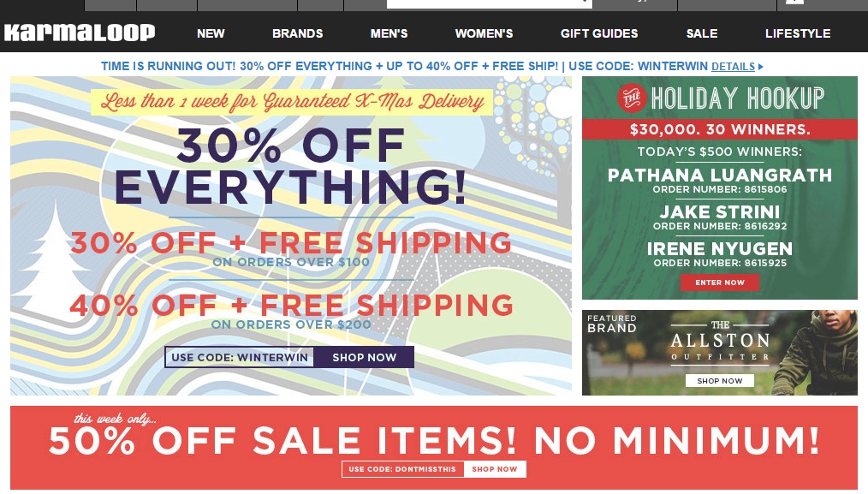The image size is (868, 494).
Task: Open the MEN'S menu
Action: [x=389, y=33]
